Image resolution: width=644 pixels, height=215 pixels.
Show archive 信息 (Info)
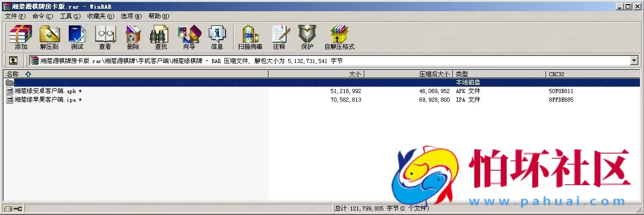click(x=217, y=37)
